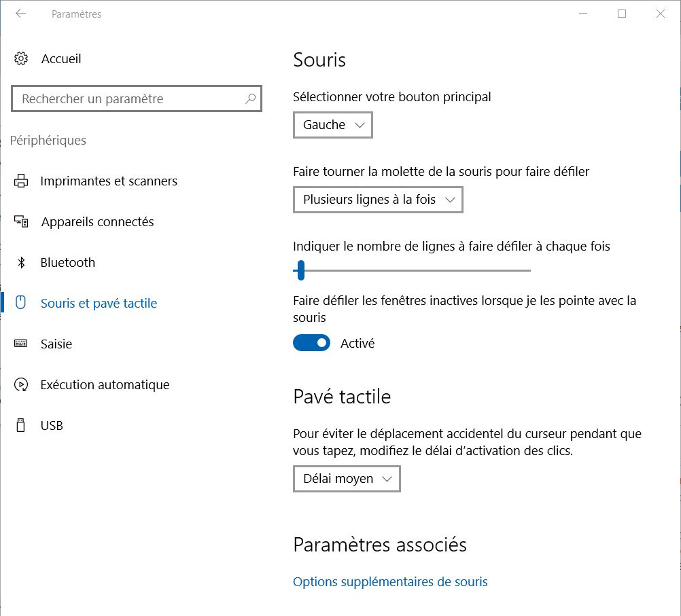Image resolution: width=681 pixels, height=616 pixels.
Task: Expand the Plusieurs lignes à la fois dropdown
Action: tap(378, 200)
